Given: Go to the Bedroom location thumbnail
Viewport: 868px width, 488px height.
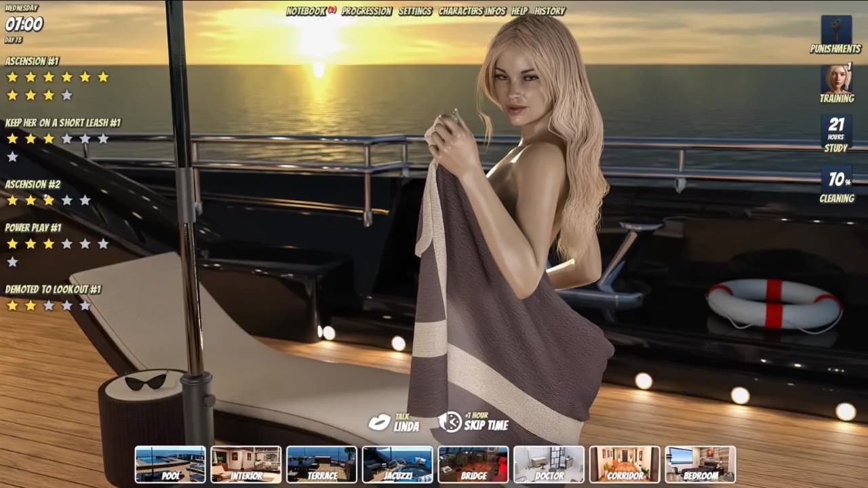Looking at the screenshot, I should pos(701,464).
